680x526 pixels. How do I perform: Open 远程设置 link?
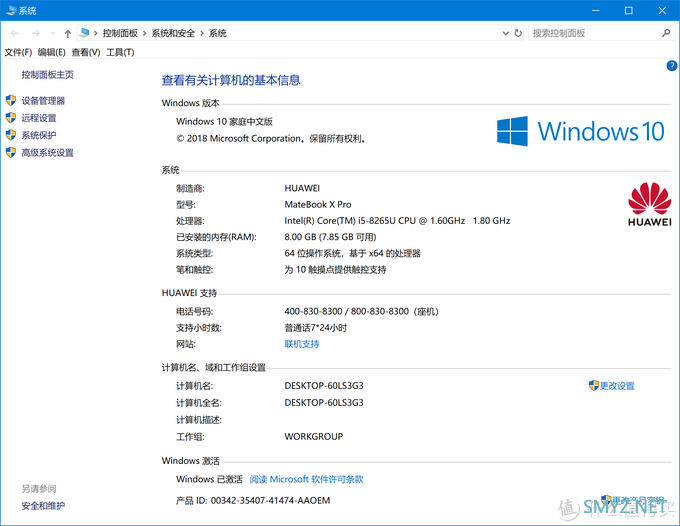pyautogui.click(x=39, y=118)
